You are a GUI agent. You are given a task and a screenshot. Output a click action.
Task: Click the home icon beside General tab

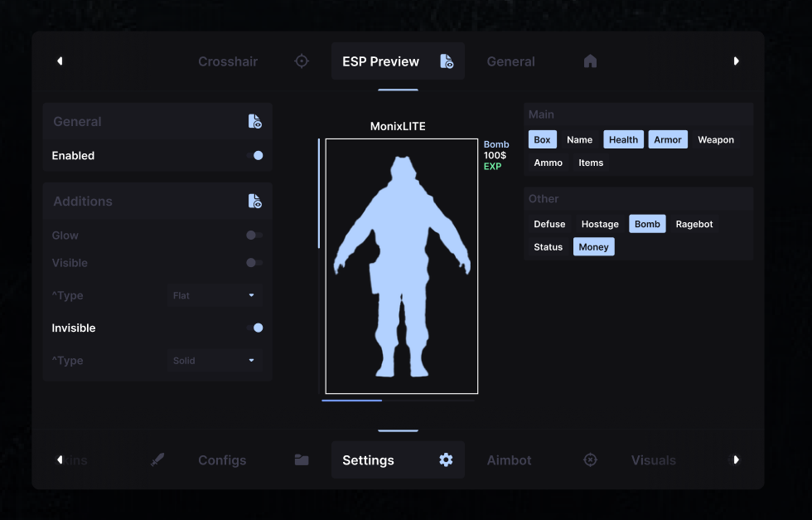(x=590, y=61)
